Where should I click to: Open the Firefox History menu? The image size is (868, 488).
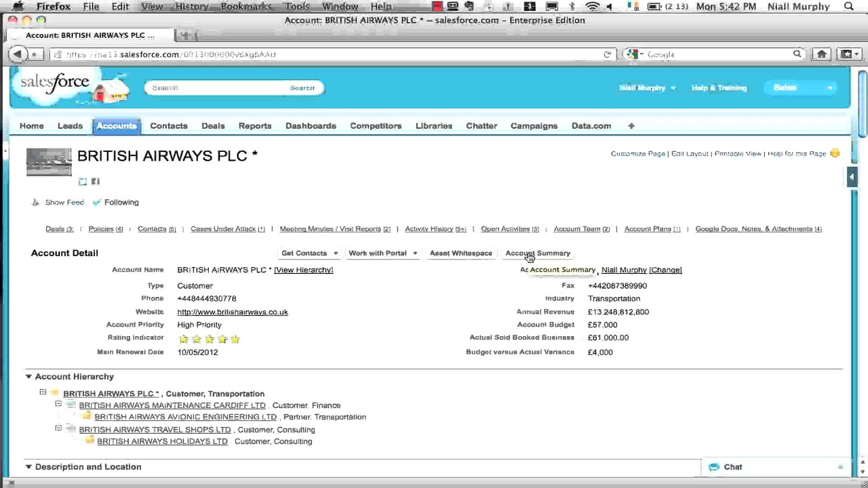coord(192,7)
